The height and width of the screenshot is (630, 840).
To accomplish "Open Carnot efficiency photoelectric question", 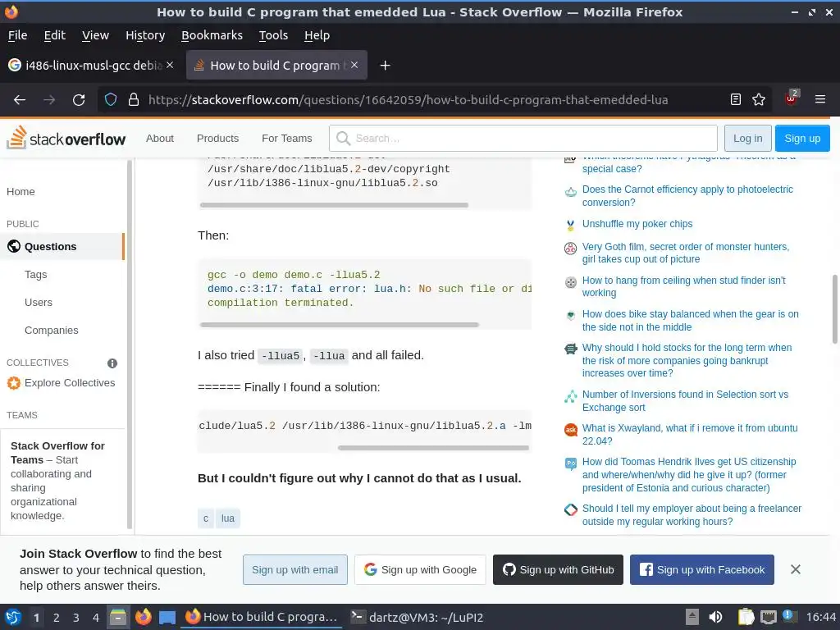I will coord(687,195).
